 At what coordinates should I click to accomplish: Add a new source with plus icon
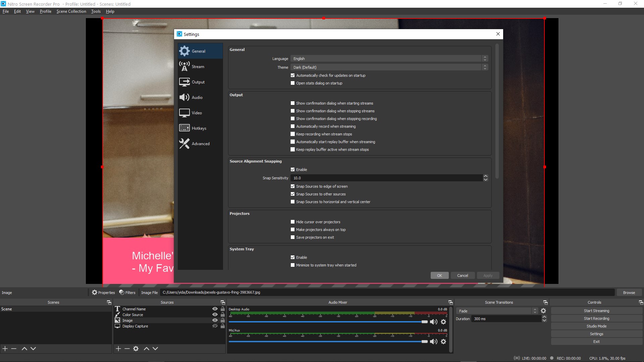pos(118,349)
